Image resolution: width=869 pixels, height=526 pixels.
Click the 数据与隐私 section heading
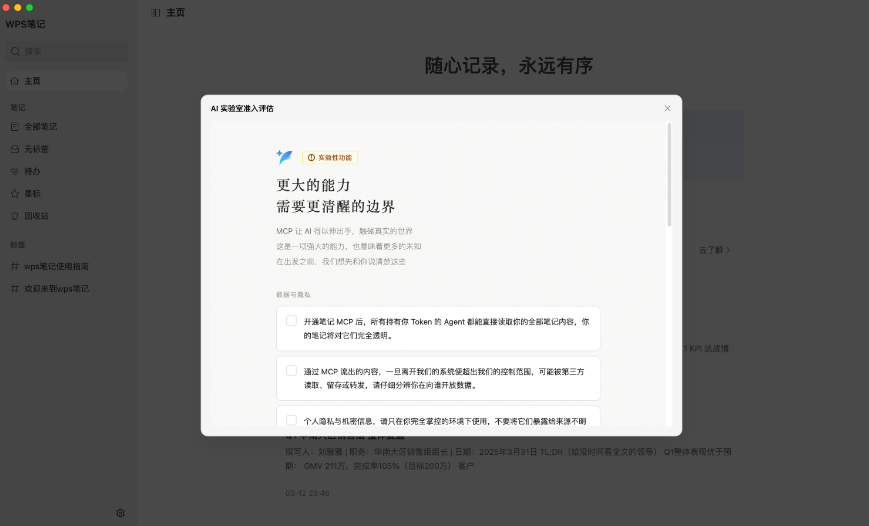coord(293,295)
